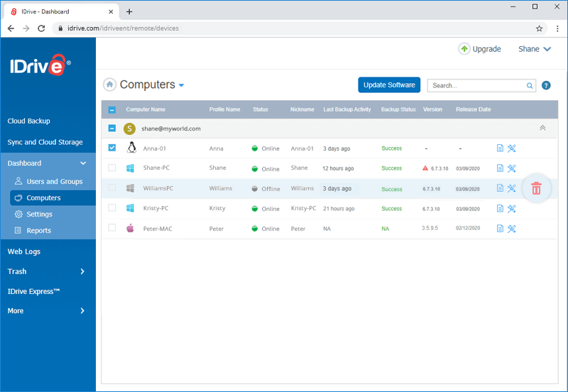Open the log document icon for Anna-01
This screenshot has width=568, height=392.
500,148
